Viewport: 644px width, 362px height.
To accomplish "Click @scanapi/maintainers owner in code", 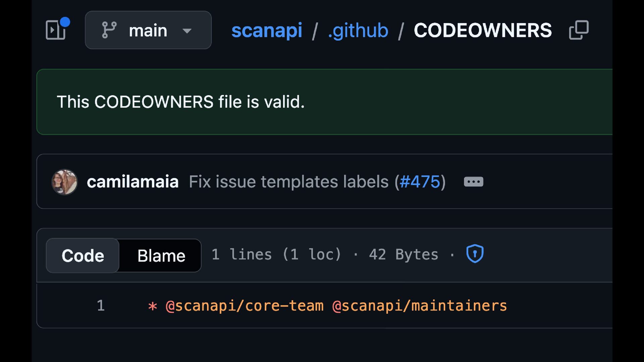I will pyautogui.click(x=420, y=306).
